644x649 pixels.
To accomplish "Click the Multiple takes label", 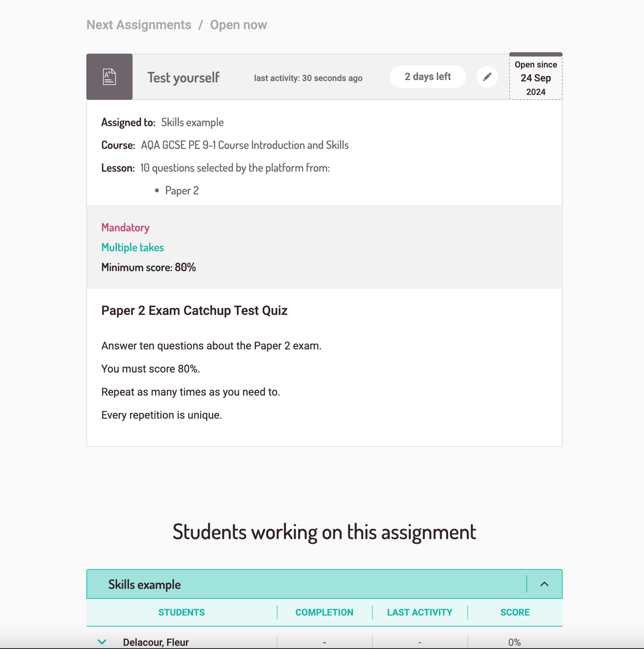I will (133, 247).
